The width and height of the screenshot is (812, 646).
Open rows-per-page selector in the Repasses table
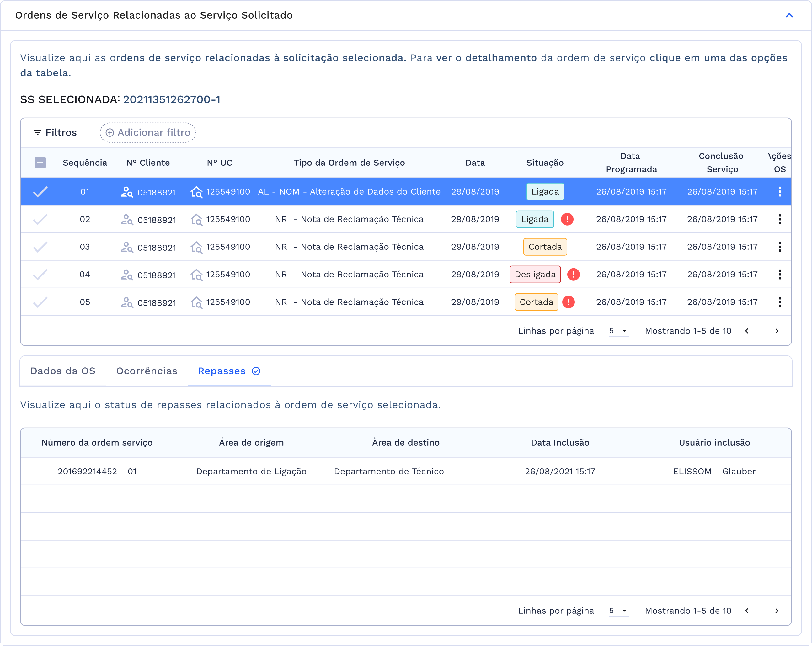point(618,611)
